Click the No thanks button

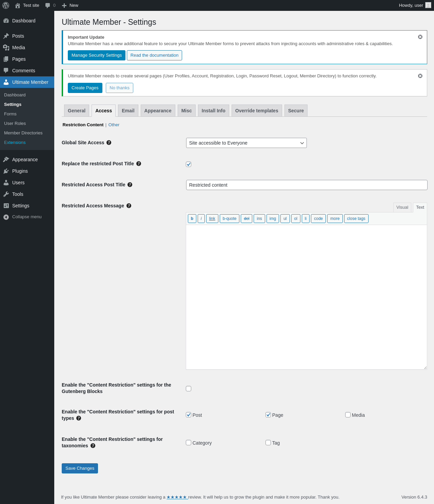click(119, 88)
